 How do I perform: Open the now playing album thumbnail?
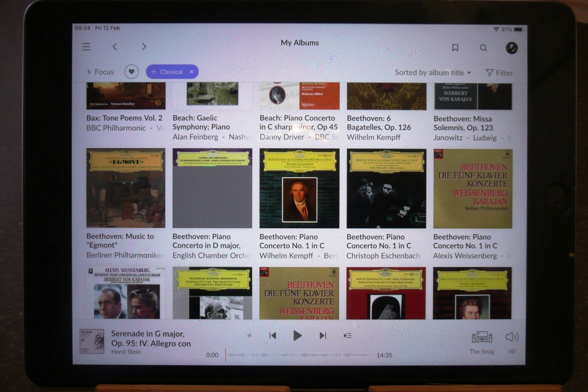(92, 341)
